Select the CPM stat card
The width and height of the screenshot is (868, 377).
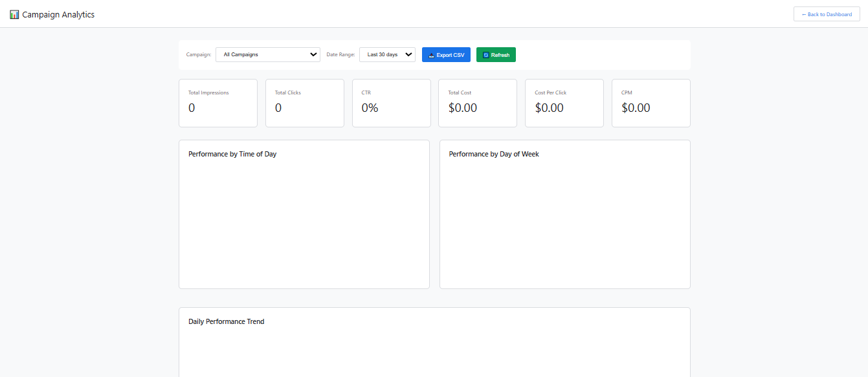(651, 103)
